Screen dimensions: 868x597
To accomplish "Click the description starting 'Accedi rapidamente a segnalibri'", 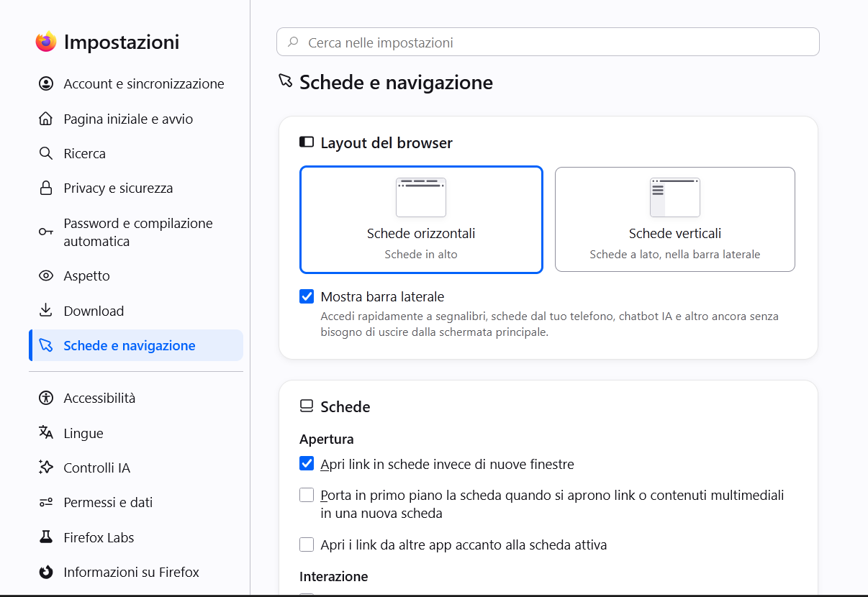I will pos(550,324).
